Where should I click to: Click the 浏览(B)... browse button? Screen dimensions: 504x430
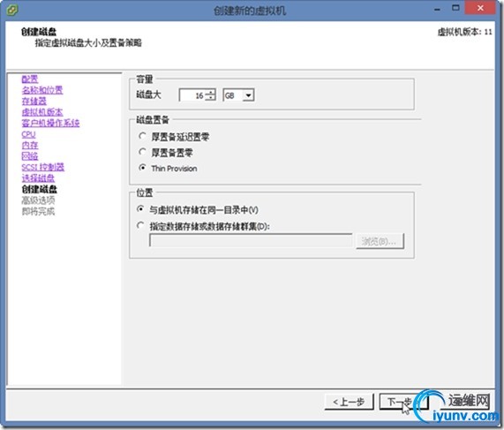tap(380, 241)
